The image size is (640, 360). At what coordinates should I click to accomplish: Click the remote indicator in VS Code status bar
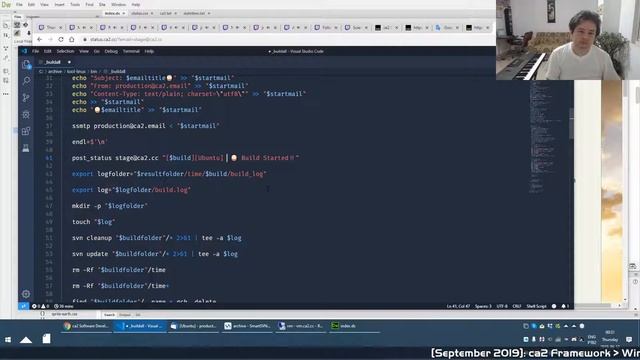click(23, 306)
